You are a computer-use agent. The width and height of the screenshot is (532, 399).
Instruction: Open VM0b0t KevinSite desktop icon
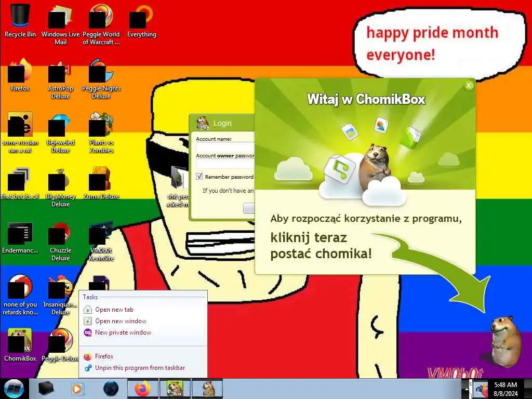(101, 241)
